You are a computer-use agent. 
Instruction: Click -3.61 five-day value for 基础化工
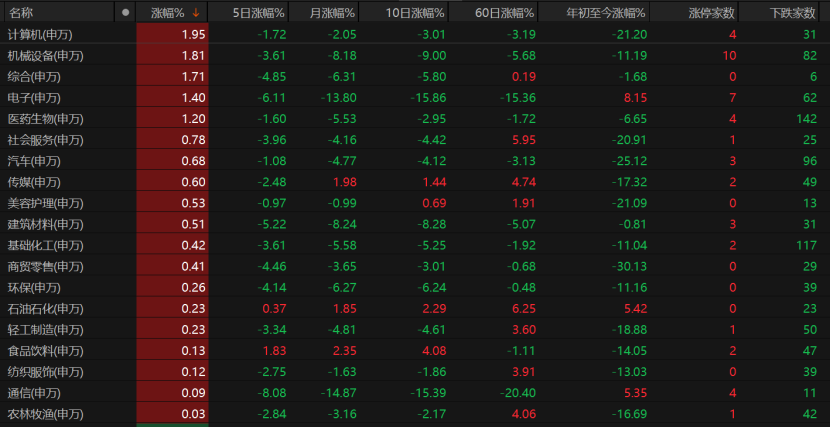(x=272, y=246)
